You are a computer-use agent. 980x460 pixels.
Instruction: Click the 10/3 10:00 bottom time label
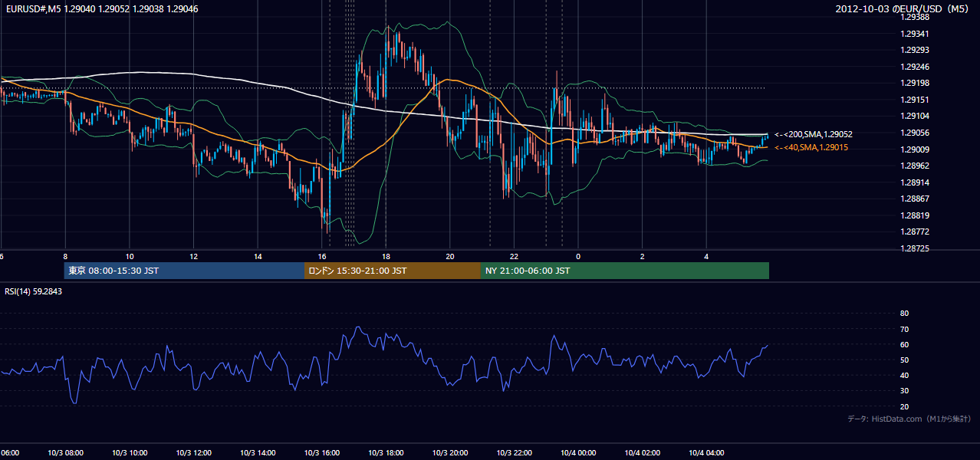tap(130, 453)
